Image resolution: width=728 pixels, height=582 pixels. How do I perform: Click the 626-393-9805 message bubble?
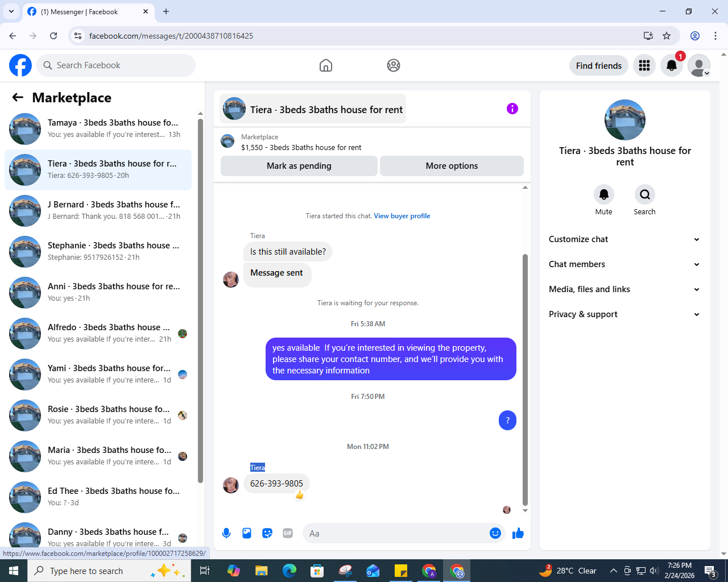tap(276, 484)
